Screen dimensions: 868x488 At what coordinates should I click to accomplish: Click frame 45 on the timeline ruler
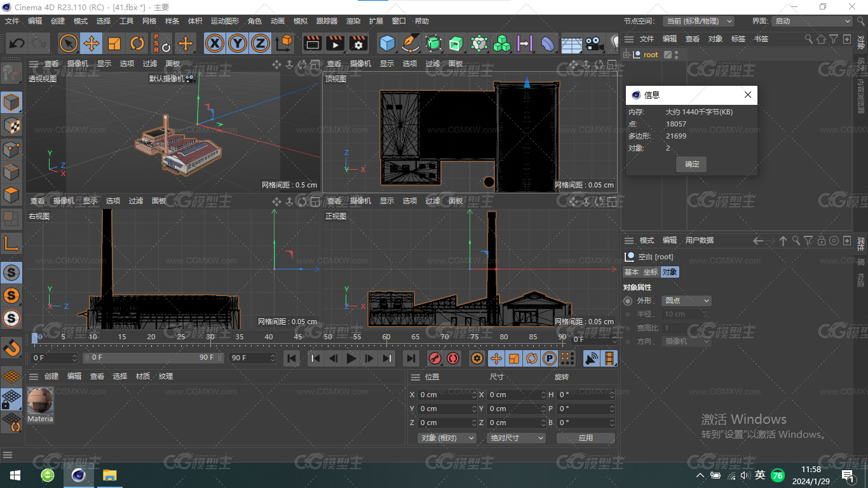tap(298, 337)
